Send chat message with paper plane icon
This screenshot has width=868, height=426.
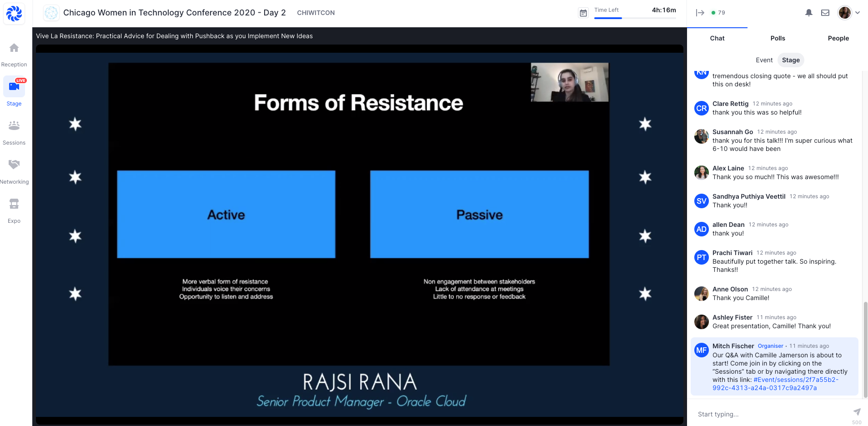click(x=857, y=412)
